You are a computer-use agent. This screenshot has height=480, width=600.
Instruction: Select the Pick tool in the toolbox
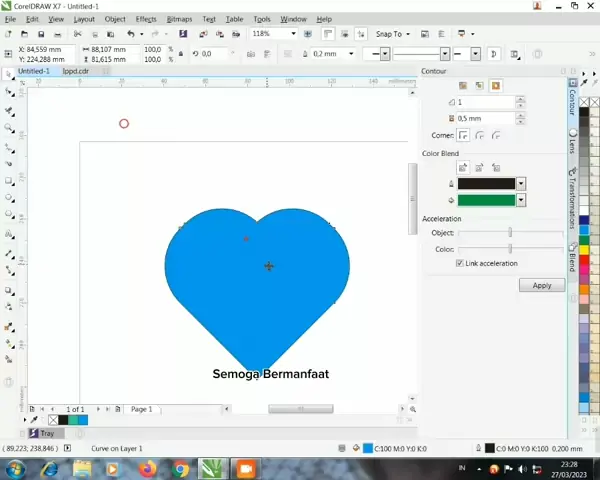pyautogui.click(x=9, y=74)
